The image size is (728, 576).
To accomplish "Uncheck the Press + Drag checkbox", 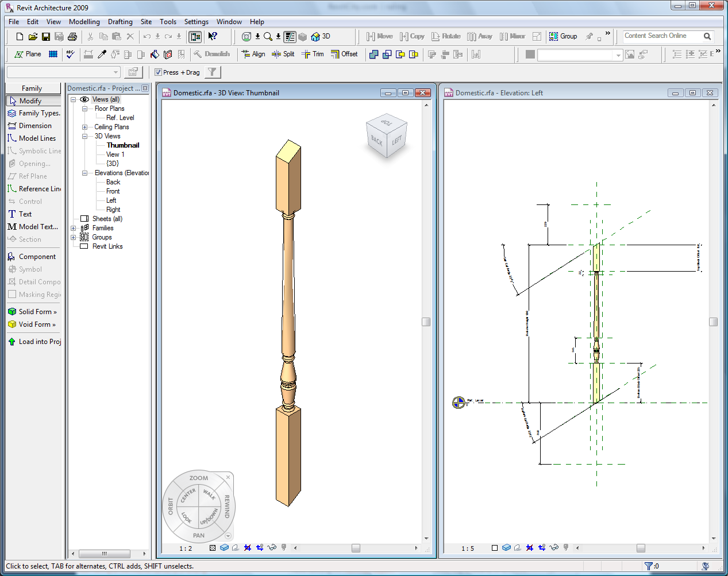I will [158, 72].
